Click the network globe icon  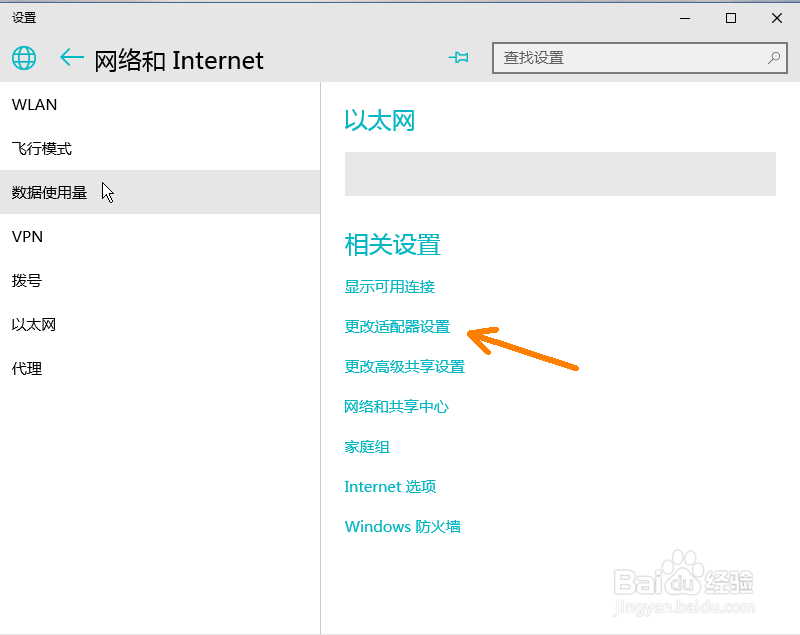pyautogui.click(x=23, y=58)
